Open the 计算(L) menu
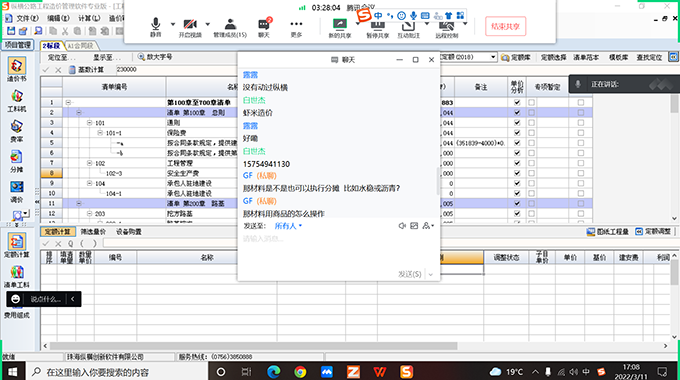The height and width of the screenshot is (380, 680). coord(89,18)
